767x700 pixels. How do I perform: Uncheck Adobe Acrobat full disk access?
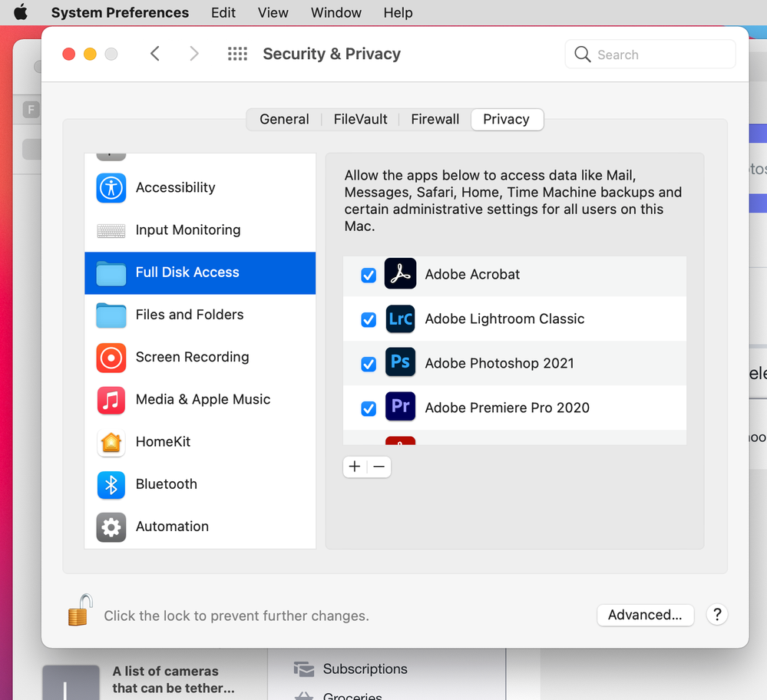pyautogui.click(x=369, y=276)
